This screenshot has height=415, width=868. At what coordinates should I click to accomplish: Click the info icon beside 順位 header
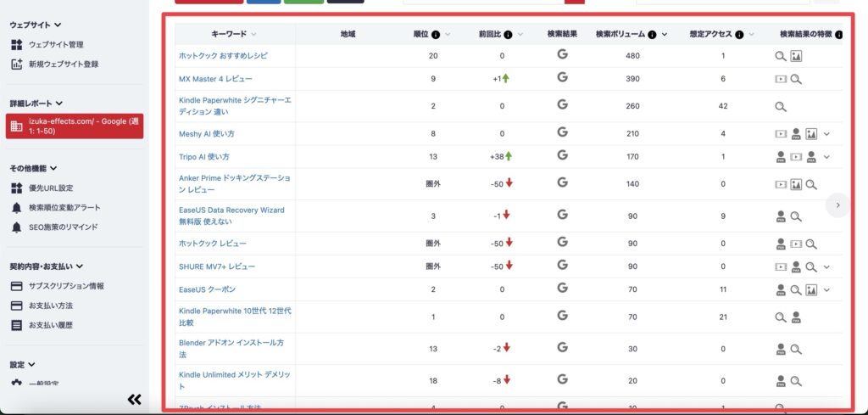pyautogui.click(x=436, y=35)
